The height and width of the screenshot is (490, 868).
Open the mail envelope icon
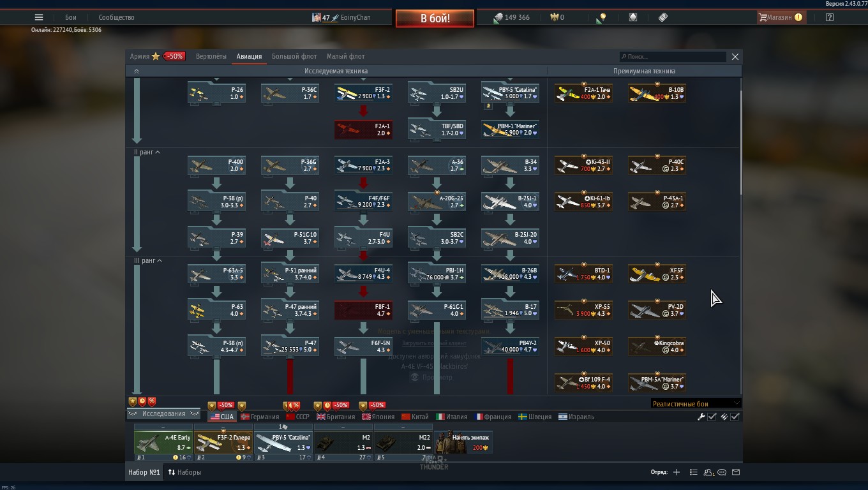(736, 472)
